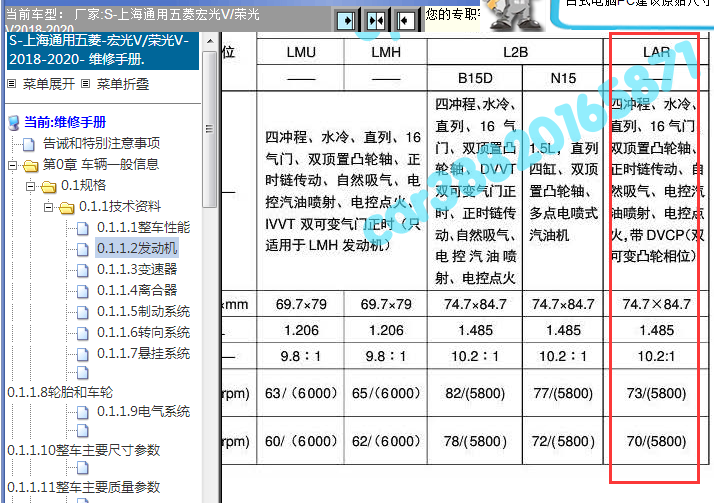
Task: Click page icon next to 告诫和特别注意事项
Action: 29,145
